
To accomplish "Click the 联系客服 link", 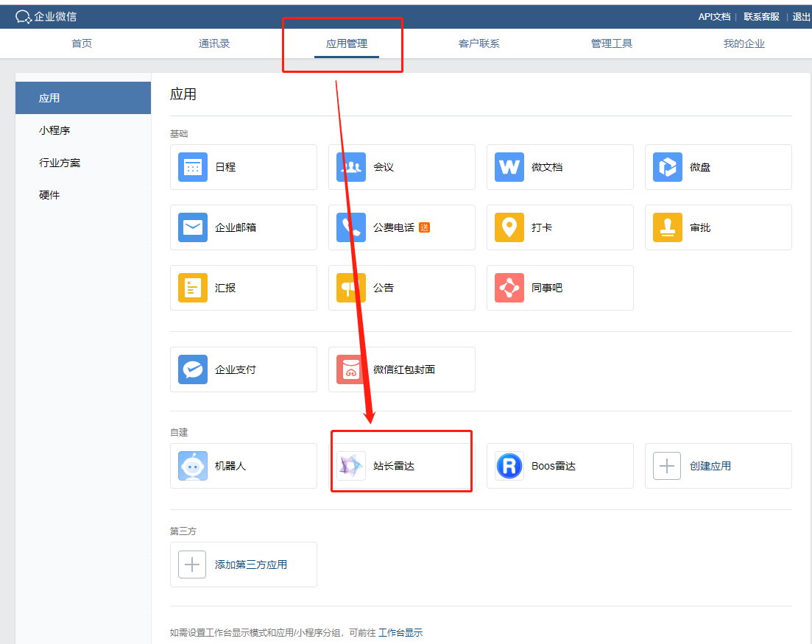I will point(761,17).
